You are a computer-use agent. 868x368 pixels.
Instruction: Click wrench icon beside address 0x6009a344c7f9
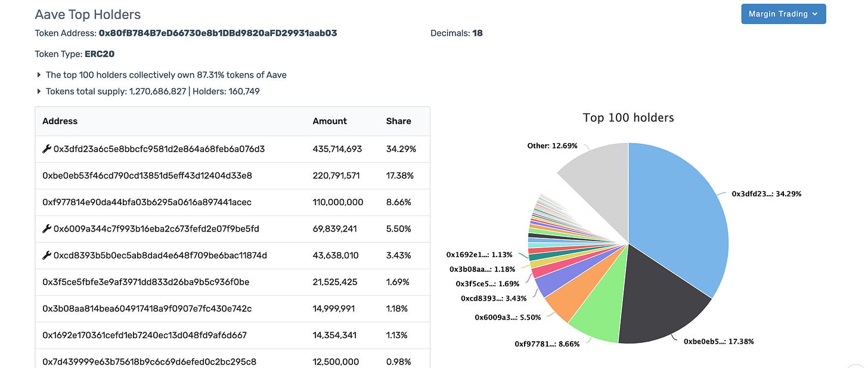(46, 228)
